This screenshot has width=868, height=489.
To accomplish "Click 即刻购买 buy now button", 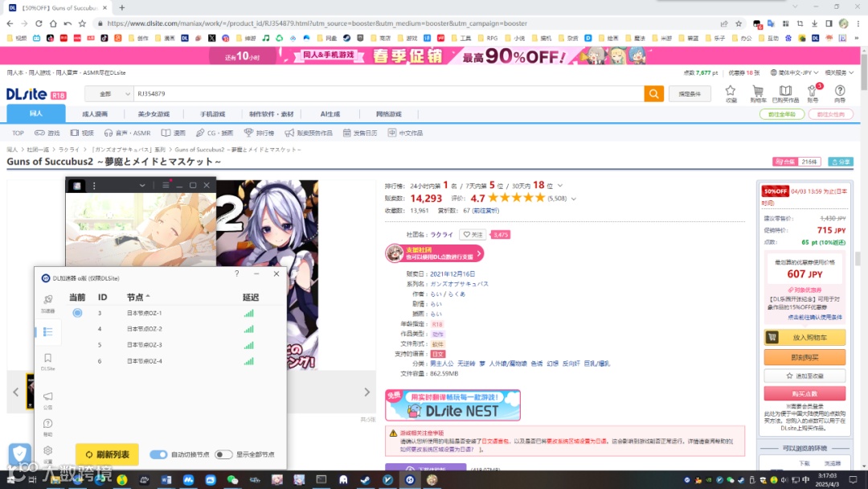I will click(805, 357).
